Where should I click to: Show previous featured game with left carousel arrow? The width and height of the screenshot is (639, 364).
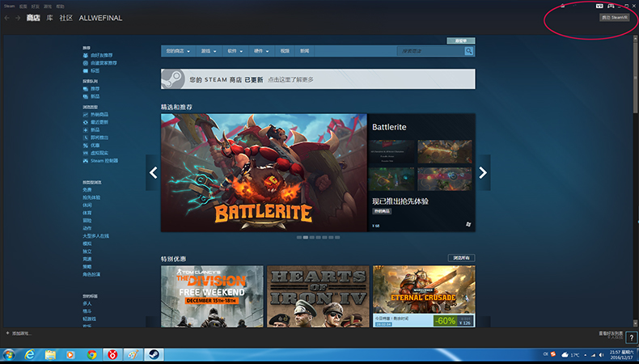[153, 173]
